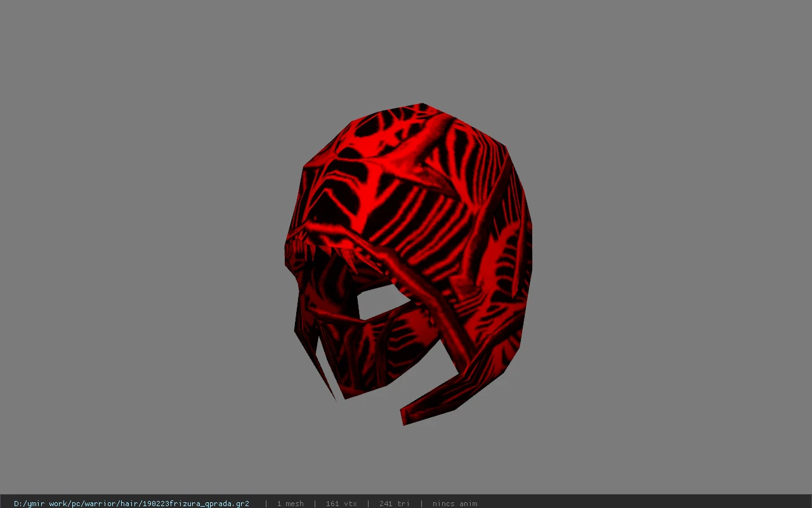Click the red helmet model in viewport
812x508 pixels.
click(408, 264)
